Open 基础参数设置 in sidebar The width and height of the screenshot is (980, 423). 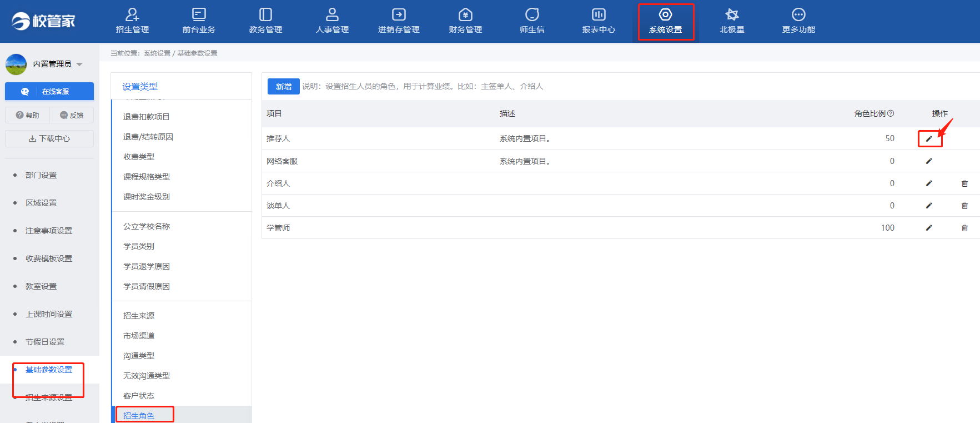(49, 370)
